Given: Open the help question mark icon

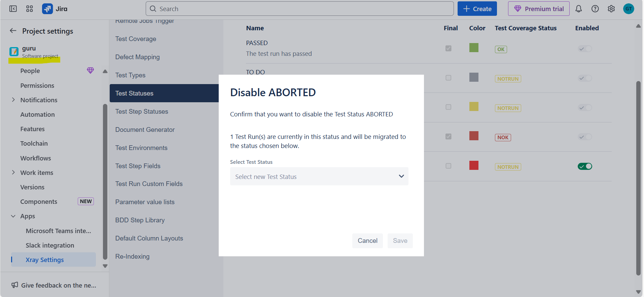Looking at the screenshot, I should pos(595,9).
